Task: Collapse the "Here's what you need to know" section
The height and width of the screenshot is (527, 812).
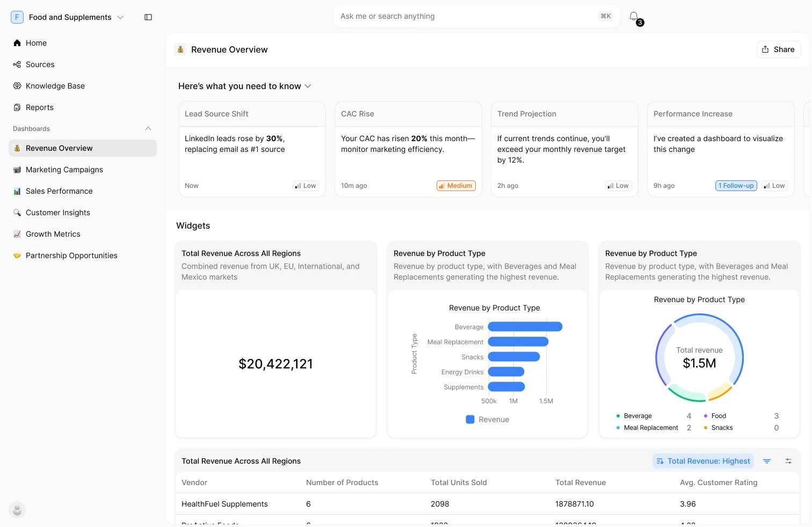Action: (x=308, y=86)
